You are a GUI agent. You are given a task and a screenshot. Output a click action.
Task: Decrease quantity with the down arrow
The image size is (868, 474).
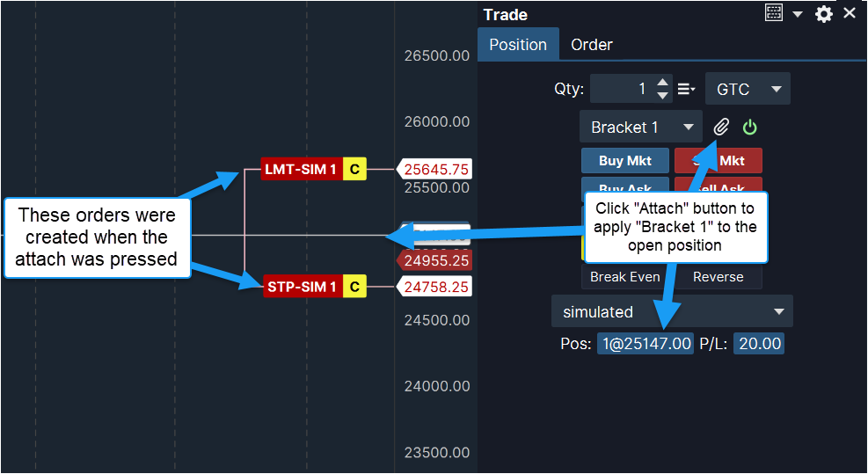coord(663,95)
